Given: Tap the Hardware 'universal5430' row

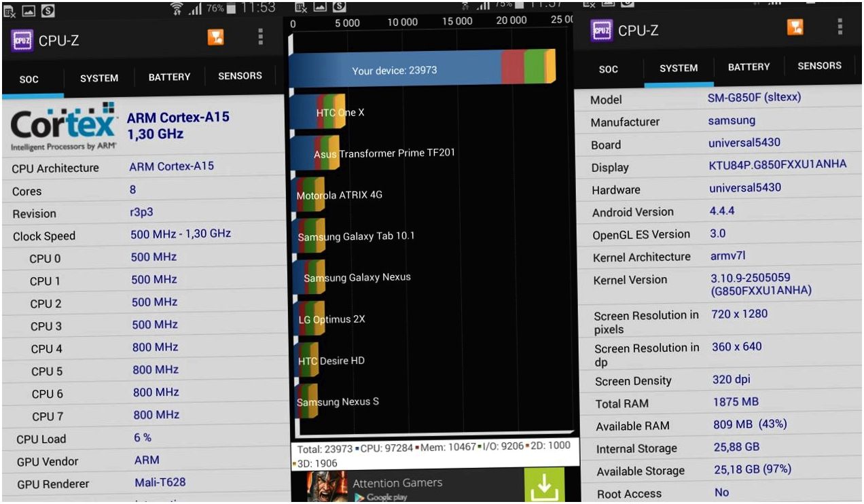Looking at the screenshot, I should [719, 189].
